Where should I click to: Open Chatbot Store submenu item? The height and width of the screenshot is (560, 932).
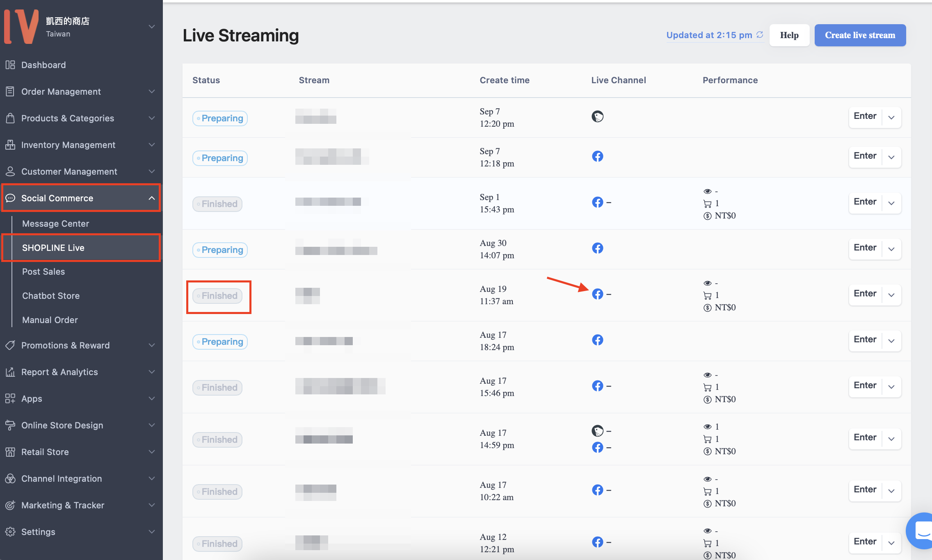click(51, 296)
